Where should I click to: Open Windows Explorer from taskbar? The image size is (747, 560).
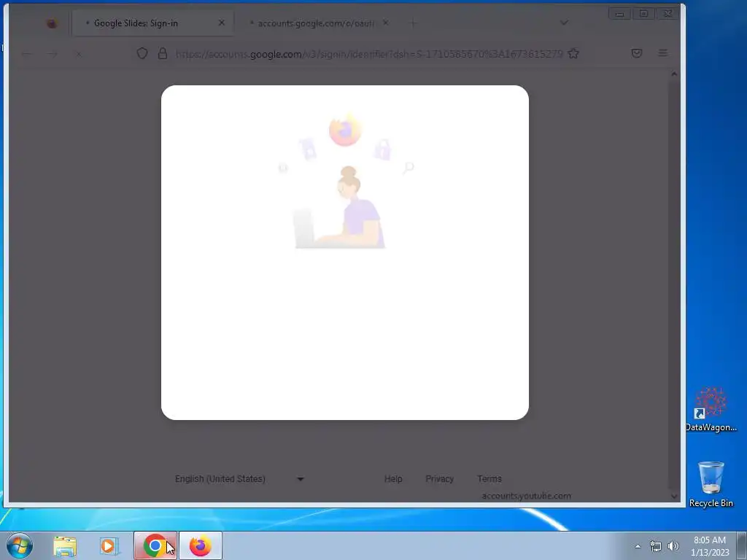coord(65,545)
